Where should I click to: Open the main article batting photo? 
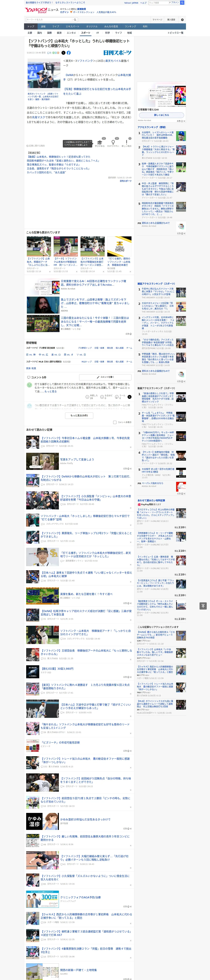point(44,75)
